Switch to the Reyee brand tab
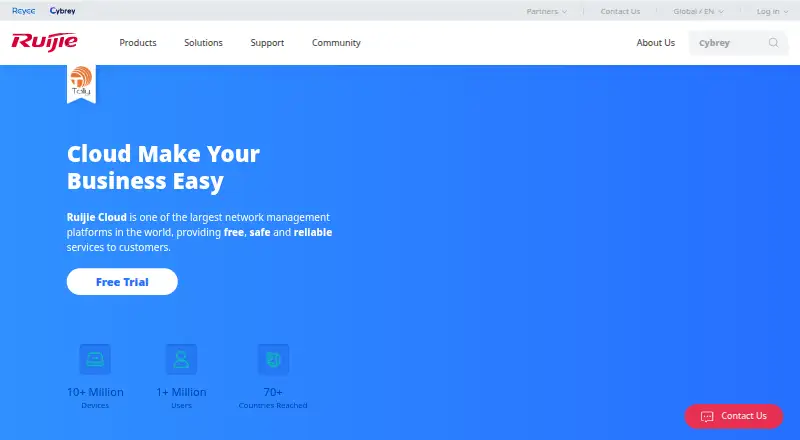Viewport: 800px width, 440px height. 23,11
